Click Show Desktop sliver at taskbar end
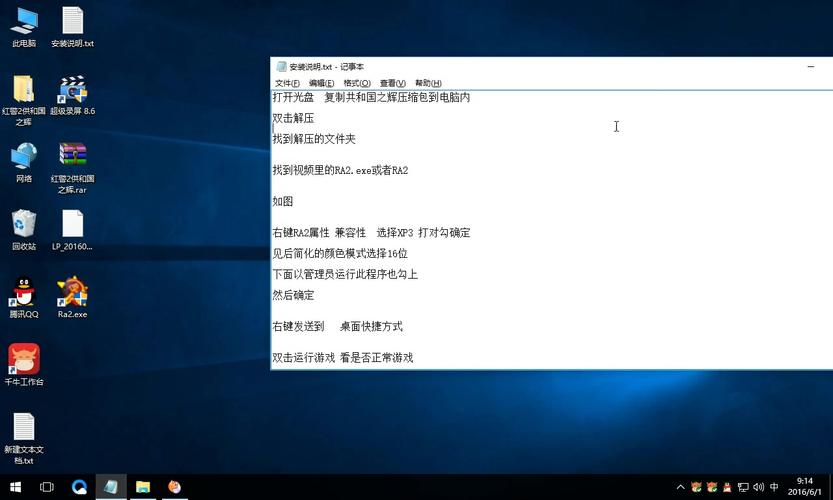 [x=830, y=487]
